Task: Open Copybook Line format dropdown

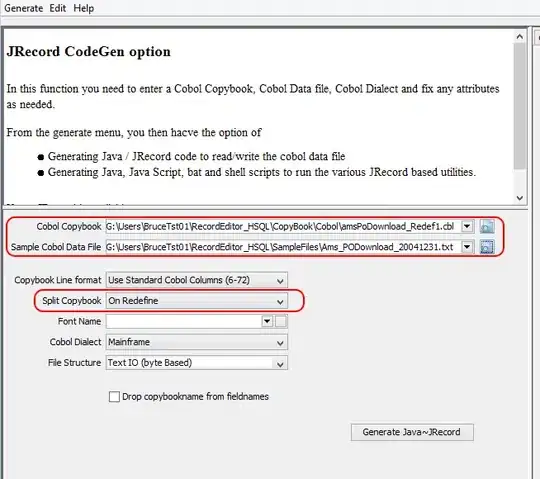Action: 197,280
